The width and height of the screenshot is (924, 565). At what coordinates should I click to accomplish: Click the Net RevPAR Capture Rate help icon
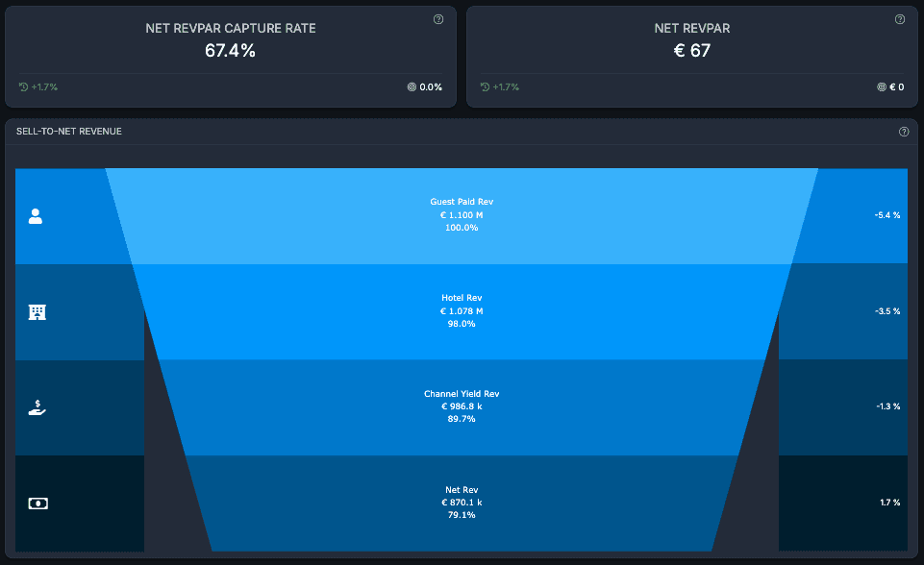click(438, 19)
